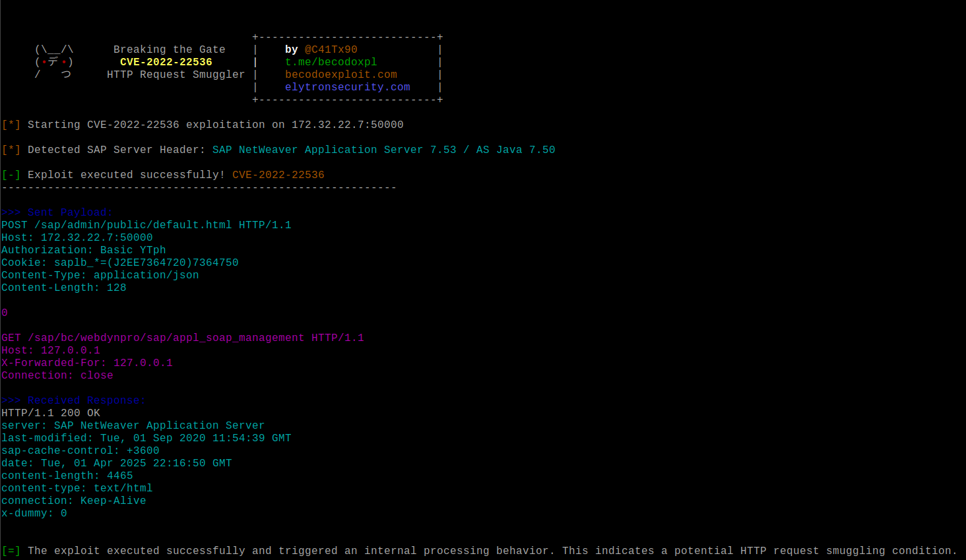Select the "HTTP Request Smuggler" subtitle
Image resolution: width=966 pixels, height=560 pixels.
tap(176, 75)
